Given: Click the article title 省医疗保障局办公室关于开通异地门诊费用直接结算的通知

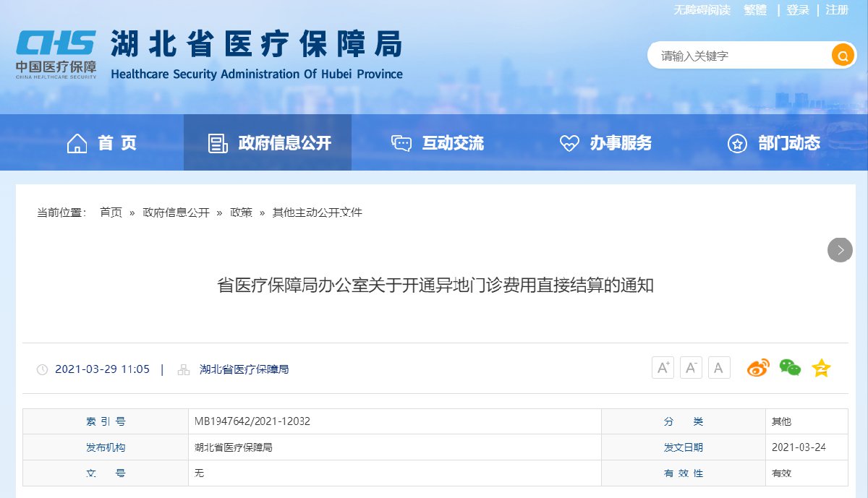Looking at the screenshot, I should click(435, 286).
